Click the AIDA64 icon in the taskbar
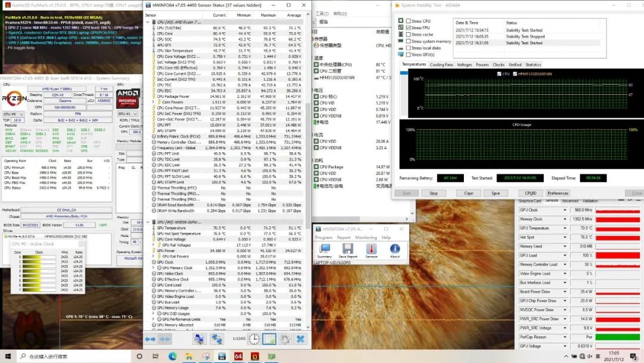 238,356
